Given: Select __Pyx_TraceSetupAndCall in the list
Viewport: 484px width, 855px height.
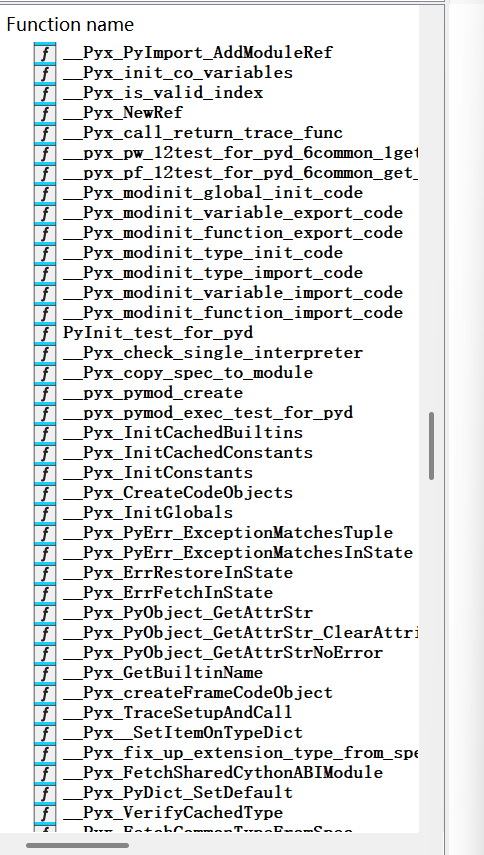Looking at the screenshot, I should point(178,713).
